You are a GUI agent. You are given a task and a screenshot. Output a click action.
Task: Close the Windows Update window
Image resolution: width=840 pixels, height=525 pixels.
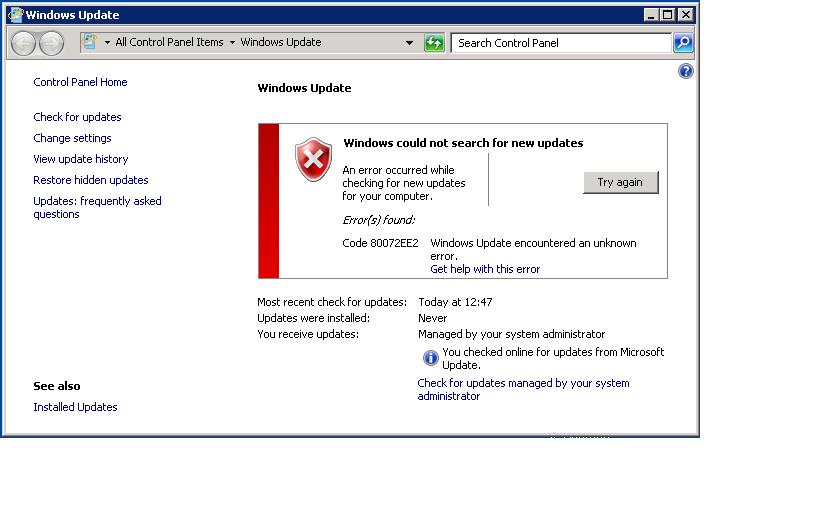685,14
